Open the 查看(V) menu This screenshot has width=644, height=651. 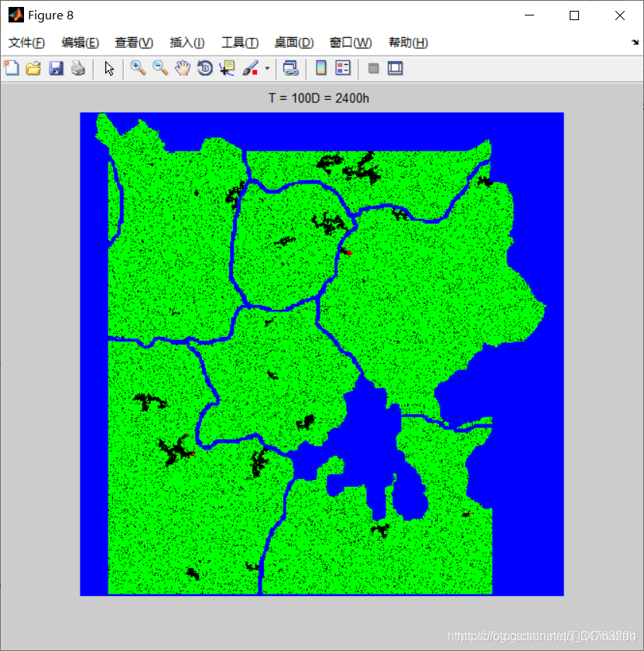click(x=134, y=43)
